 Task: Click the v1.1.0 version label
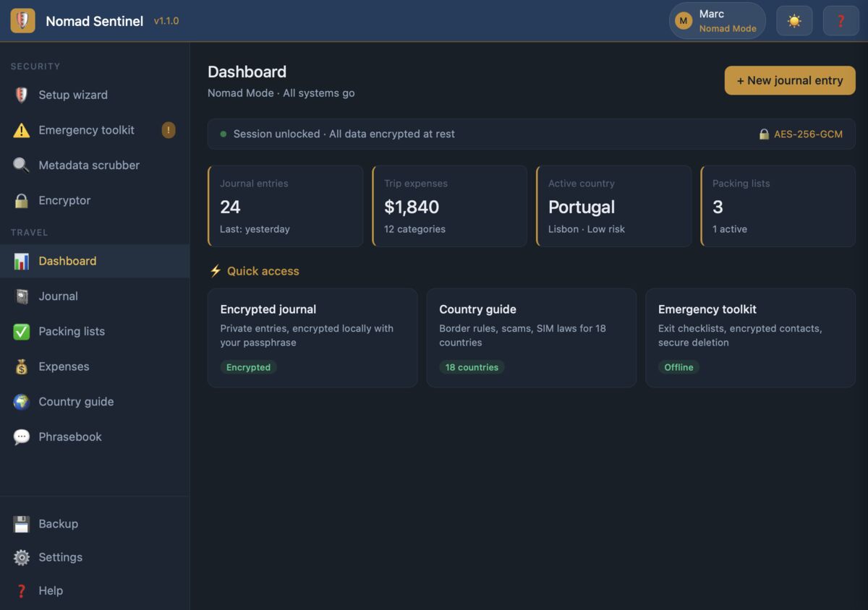click(x=166, y=21)
